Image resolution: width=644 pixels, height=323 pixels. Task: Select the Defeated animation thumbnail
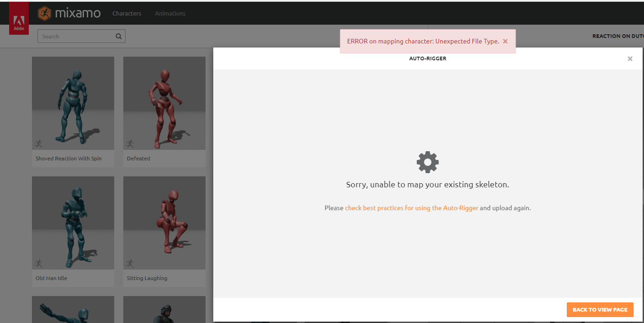pos(164,103)
